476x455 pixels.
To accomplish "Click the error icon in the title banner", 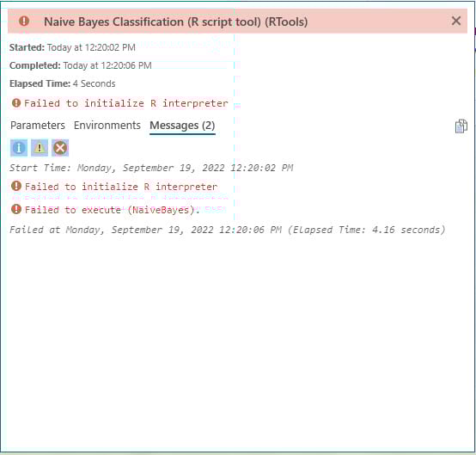I will tap(24, 21).
